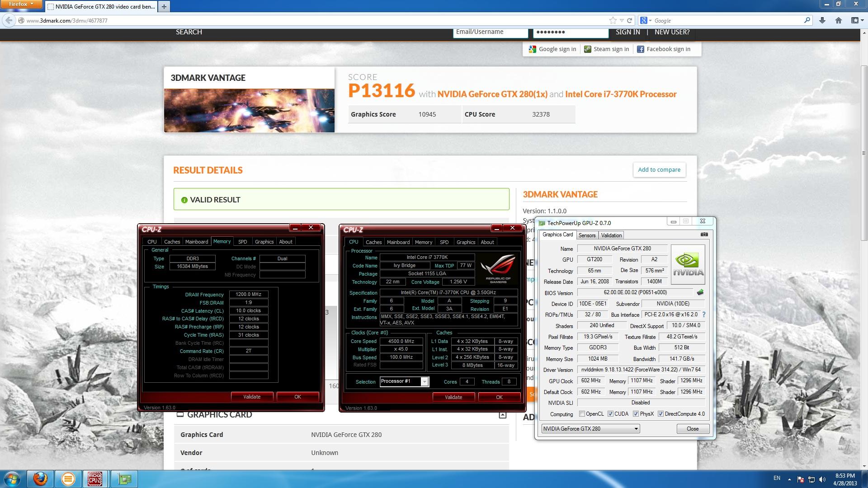Click Validate in the Memory CPU-Z window
868x488 pixels.
point(252,397)
